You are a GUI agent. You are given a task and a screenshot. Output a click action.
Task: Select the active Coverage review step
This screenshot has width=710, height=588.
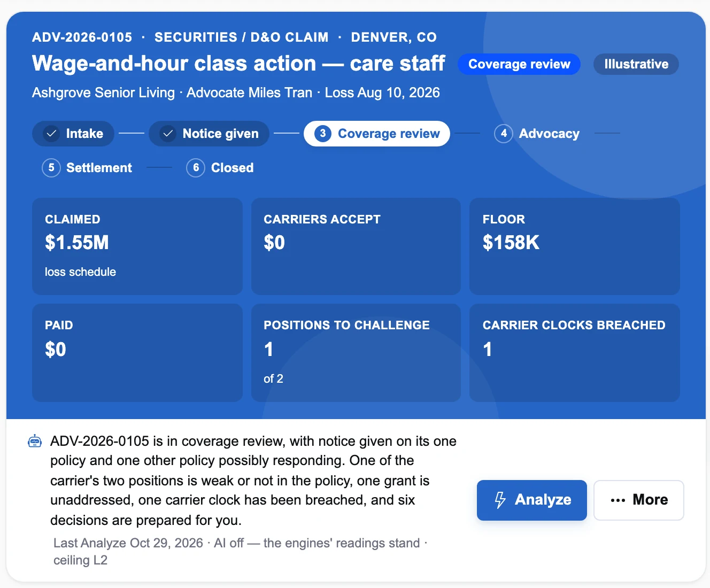[377, 134]
